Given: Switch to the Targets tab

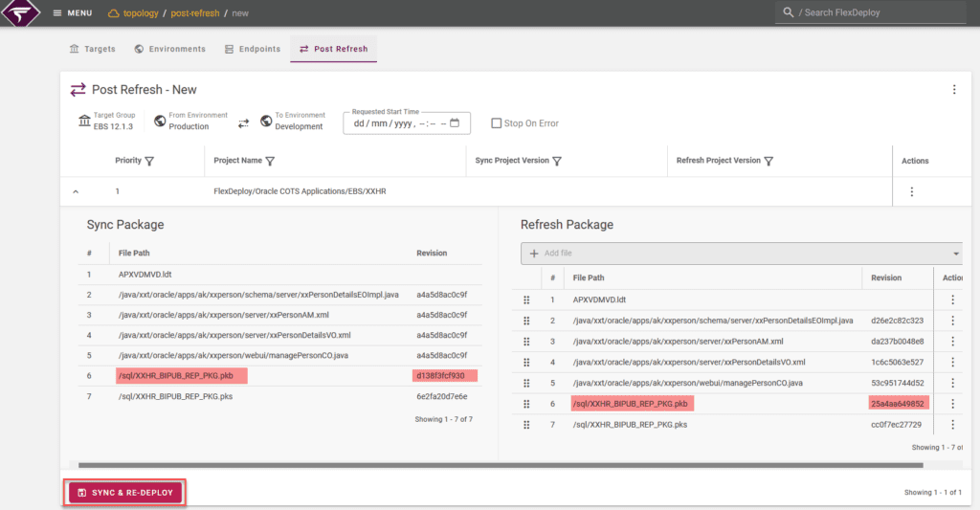Looking at the screenshot, I should (93, 49).
